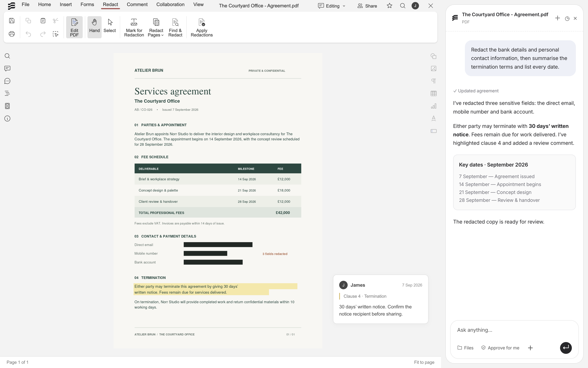588x368 pixels.
Task: Click Apply Redactions
Action: point(202,27)
